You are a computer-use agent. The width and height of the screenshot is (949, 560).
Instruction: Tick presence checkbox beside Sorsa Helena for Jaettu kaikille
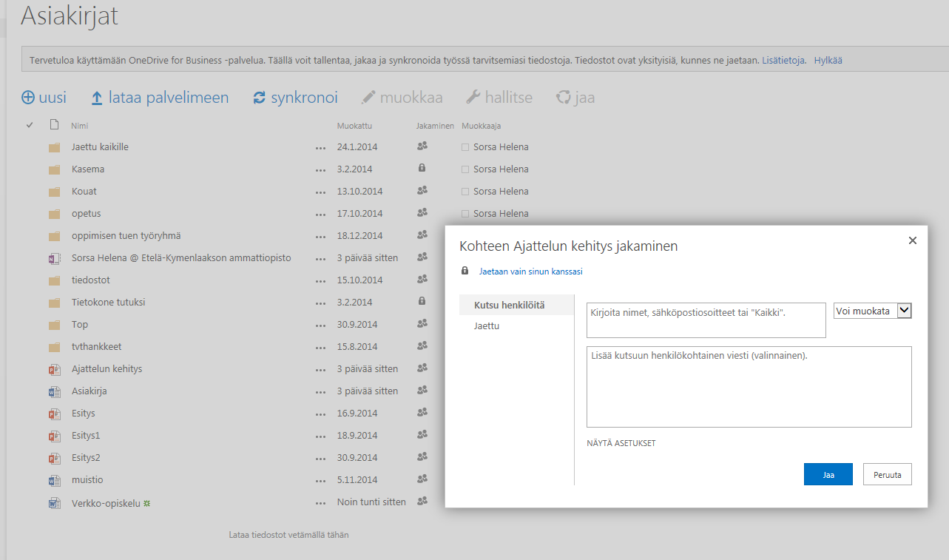click(465, 147)
